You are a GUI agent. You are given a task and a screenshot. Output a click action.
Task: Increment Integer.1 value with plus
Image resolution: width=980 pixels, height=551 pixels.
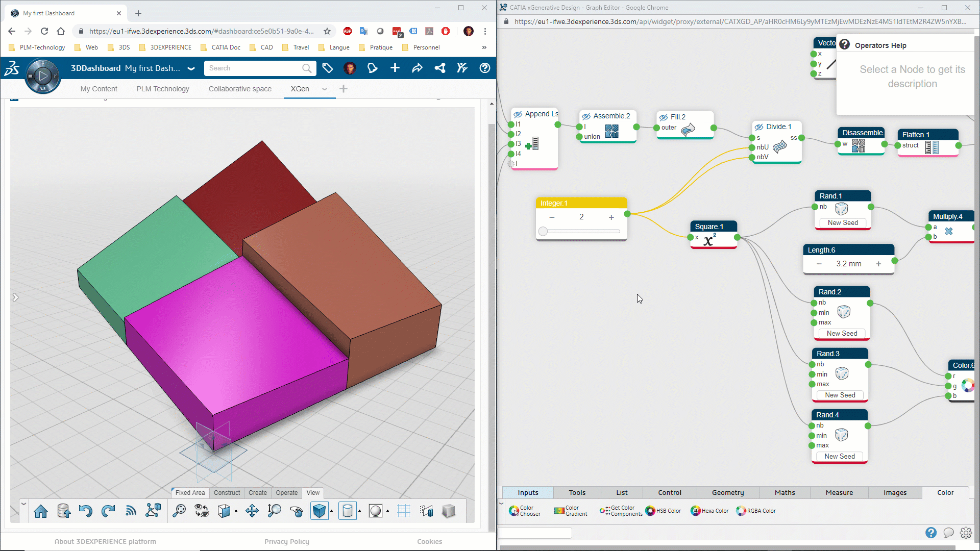tap(611, 217)
